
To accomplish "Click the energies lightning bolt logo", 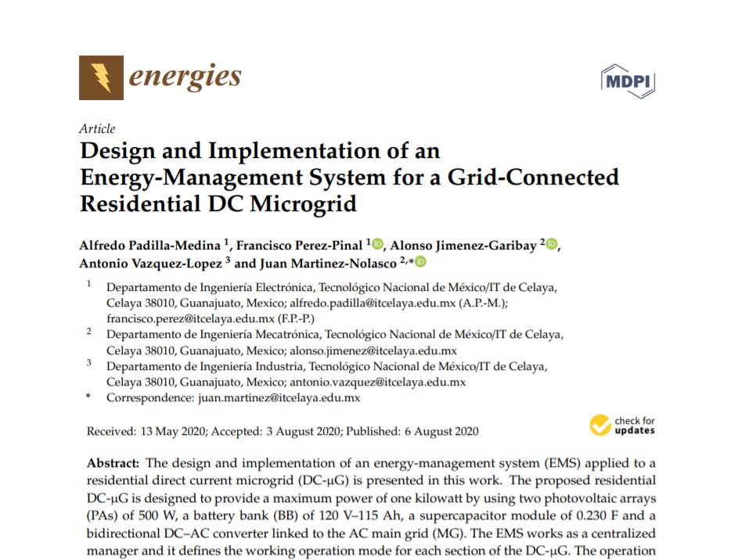I will (101, 77).
